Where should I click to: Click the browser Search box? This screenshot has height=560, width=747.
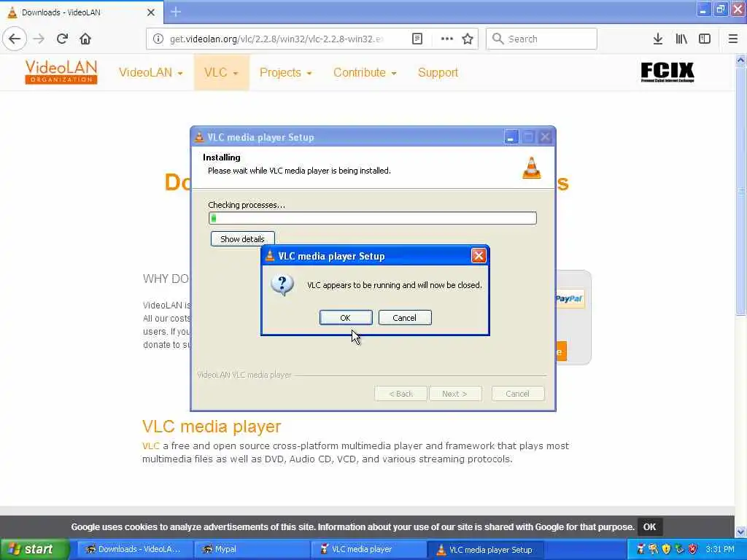tap(541, 39)
